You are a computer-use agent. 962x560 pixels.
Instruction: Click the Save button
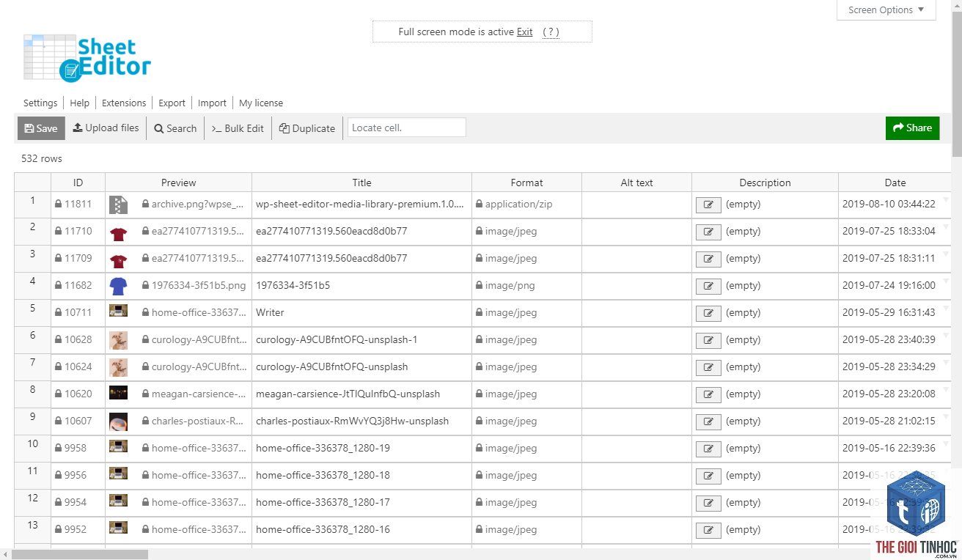click(x=41, y=128)
